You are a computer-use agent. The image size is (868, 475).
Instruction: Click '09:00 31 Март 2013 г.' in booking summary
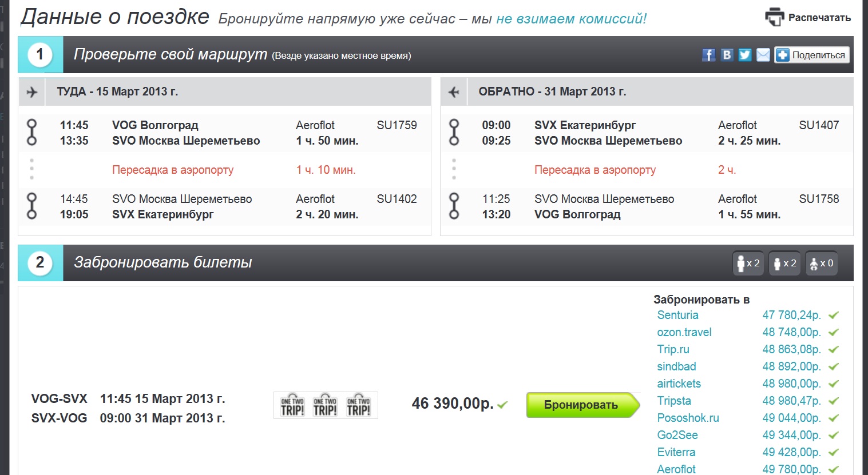click(x=162, y=418)
